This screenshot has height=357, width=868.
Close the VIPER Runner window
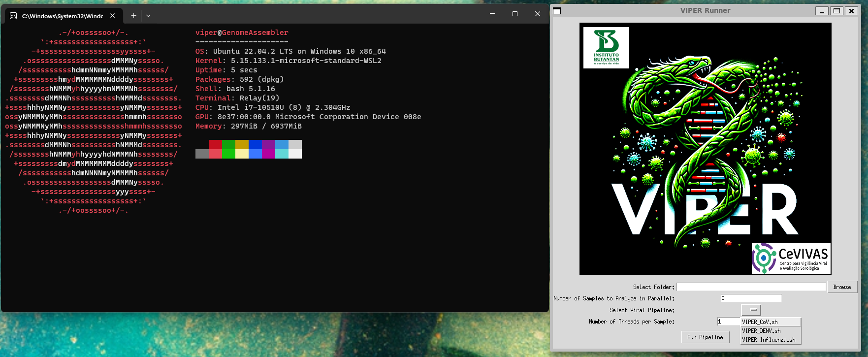pyautogui.click(x=851, y=11)
